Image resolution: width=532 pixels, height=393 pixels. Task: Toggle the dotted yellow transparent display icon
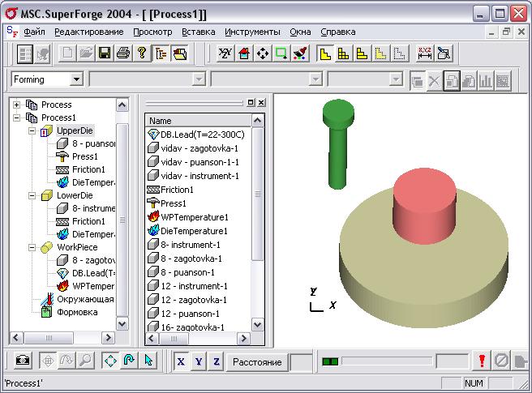[x=380, y=53]
